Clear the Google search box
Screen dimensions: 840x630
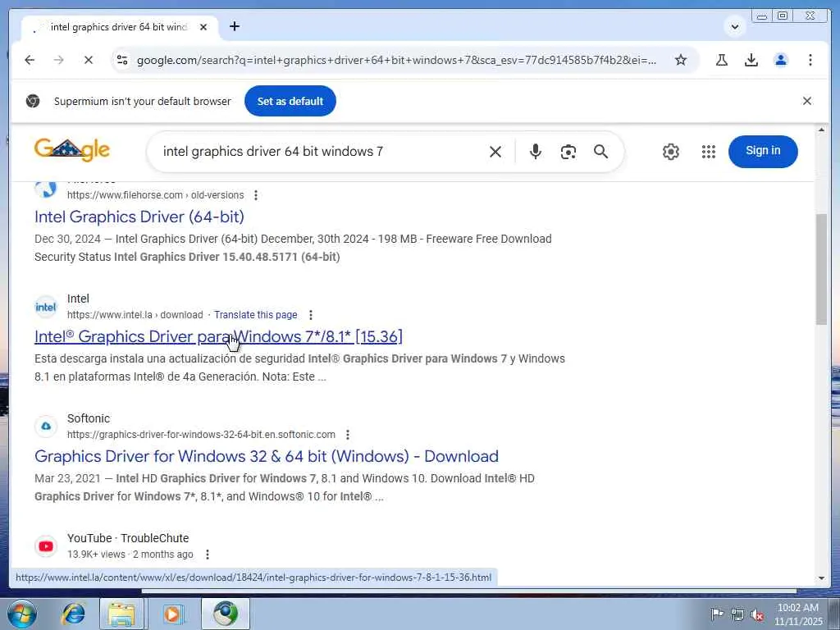(495, 152)
